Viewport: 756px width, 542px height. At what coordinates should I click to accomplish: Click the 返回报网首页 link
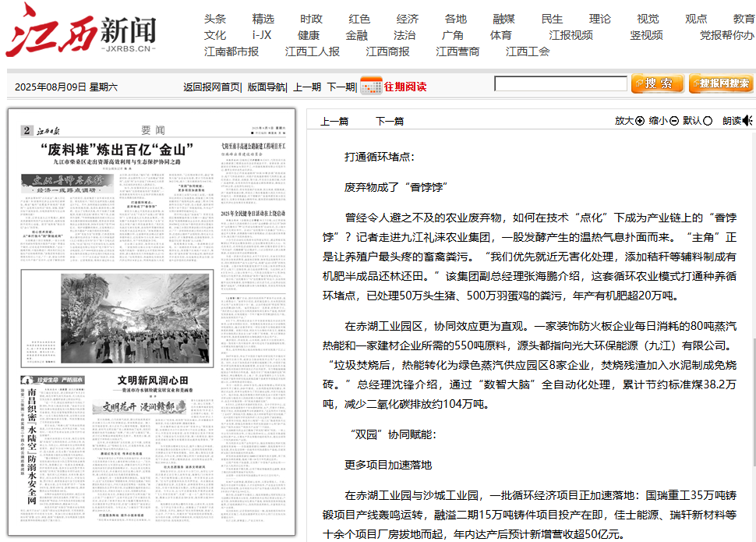[x=212, y=87]
